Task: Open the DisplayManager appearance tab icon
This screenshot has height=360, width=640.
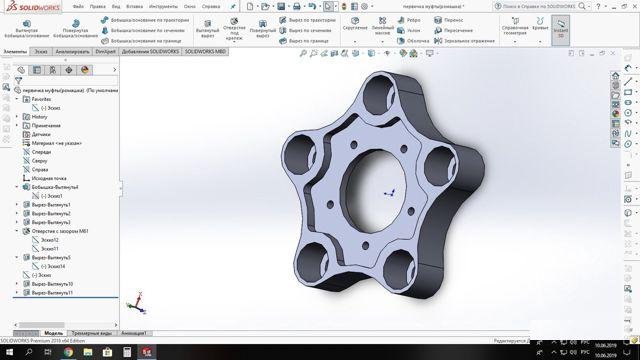Action: pyautogui.click(x=84, y=70)
